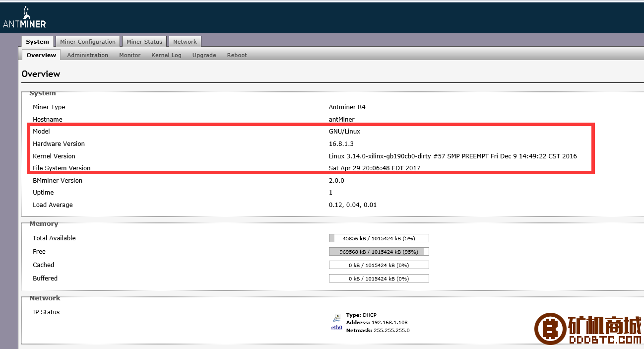This screenshot has width=644, height=349.
Task: Select file system date 'Sat Apr 29 20:06:48 EDT 2017'
Action: tap(375, 168)
